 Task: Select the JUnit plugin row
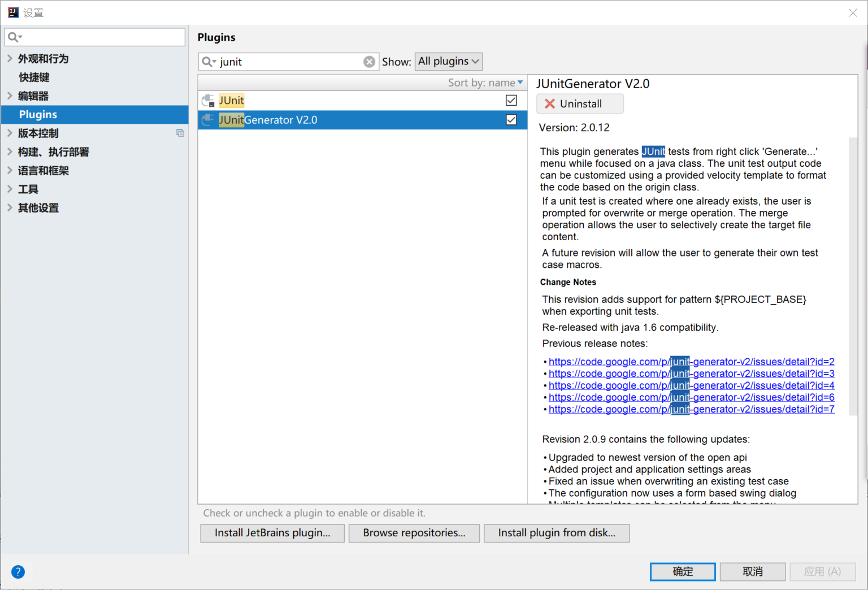362,101
